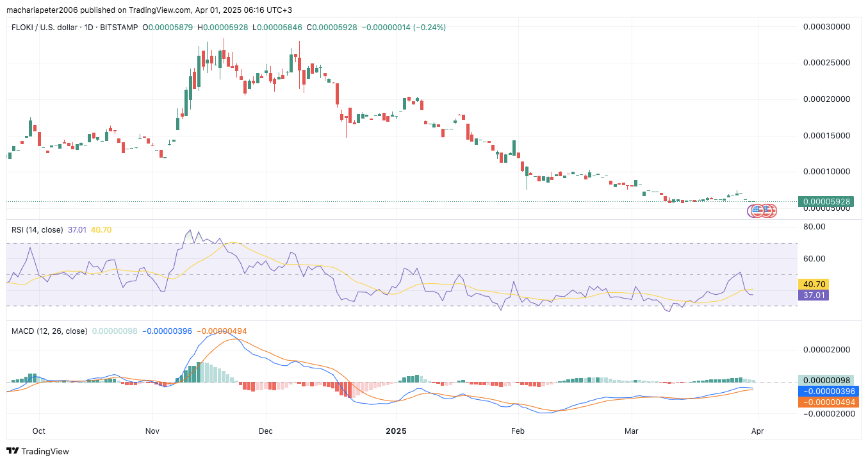Click the yellow 40.70 RSI axis label
Image resolution: width=868 pixels, height=462 pixels.
click(x=813, y=284)
